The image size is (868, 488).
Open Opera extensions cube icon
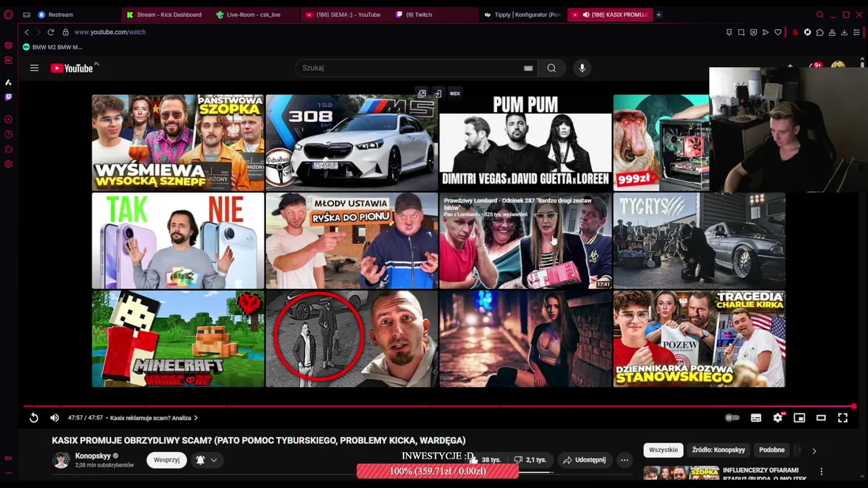click(x=820, y=32)
